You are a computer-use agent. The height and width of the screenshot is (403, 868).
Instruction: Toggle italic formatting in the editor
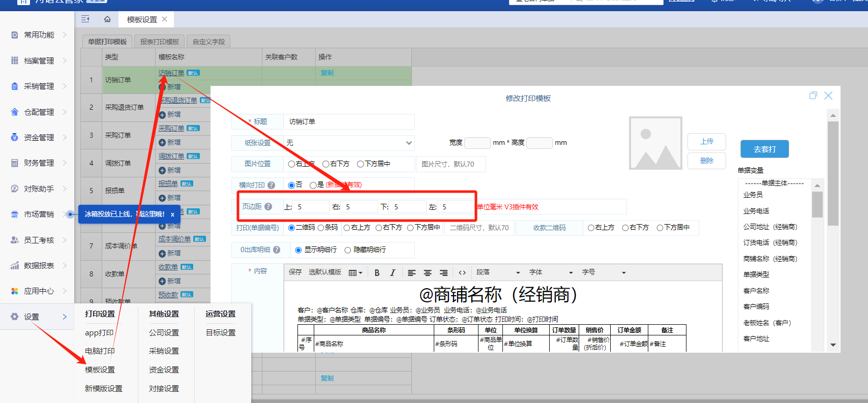393,273
